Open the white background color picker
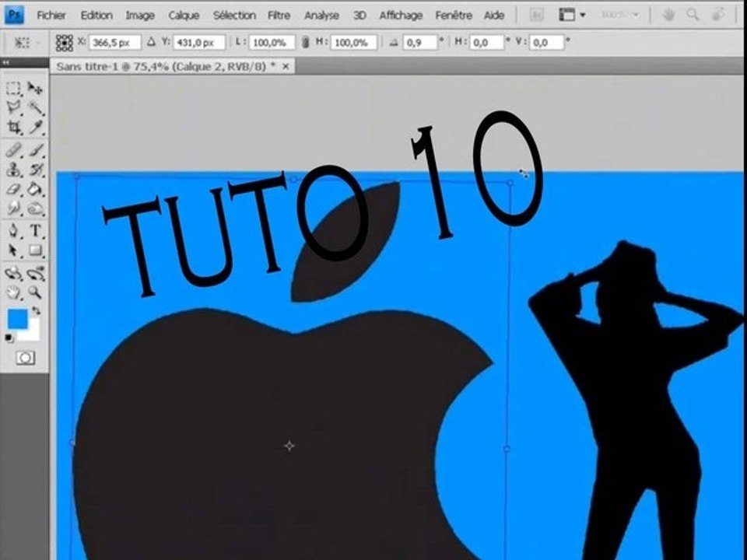This screenshot has height=560, width=747. click(x=32, y=334)
